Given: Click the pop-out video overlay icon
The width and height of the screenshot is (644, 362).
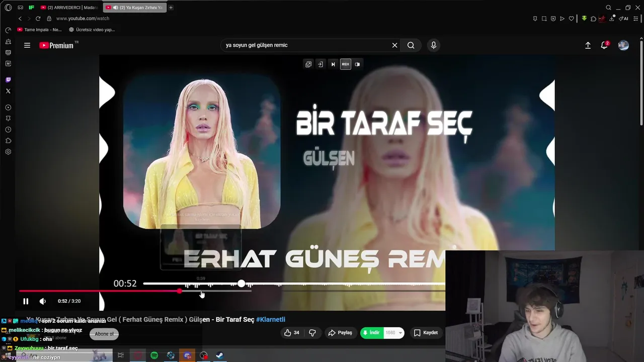Looking at the screenshot, I should tap(308, 64).
